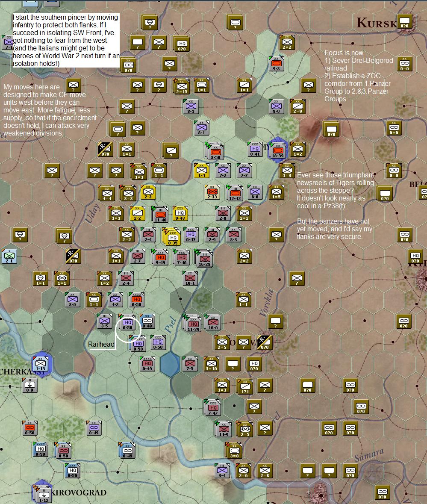Select the 11-39 HQ stack

[x=193, y=323]
